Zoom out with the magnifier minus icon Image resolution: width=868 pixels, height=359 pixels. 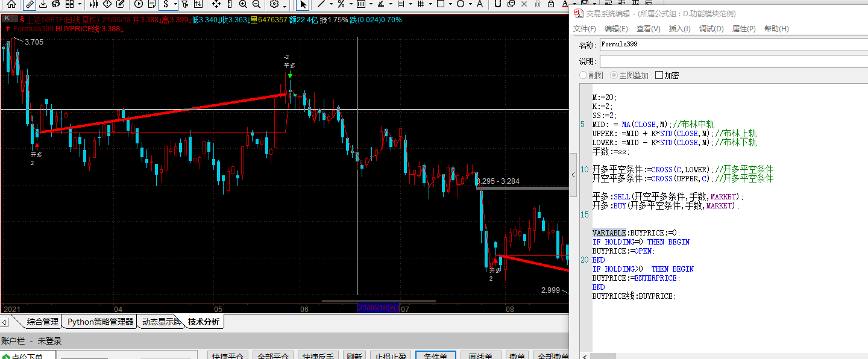point(256,4)
